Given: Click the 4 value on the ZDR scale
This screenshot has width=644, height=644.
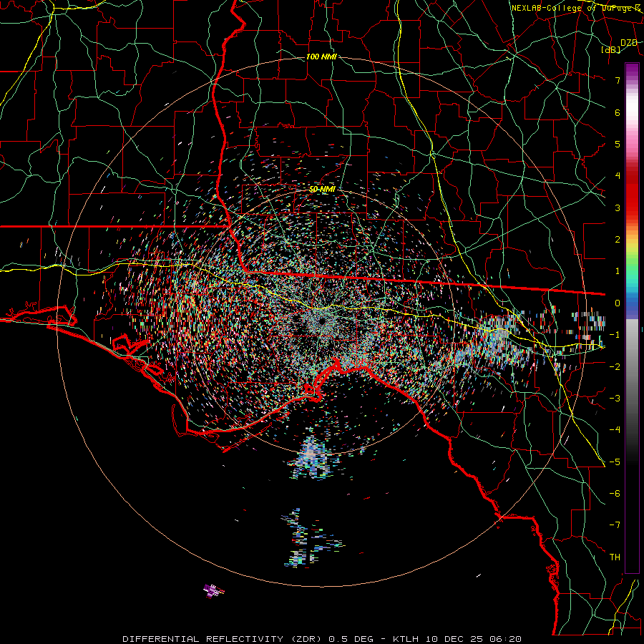Looking at the screenshot, I should tap(618, 176).
